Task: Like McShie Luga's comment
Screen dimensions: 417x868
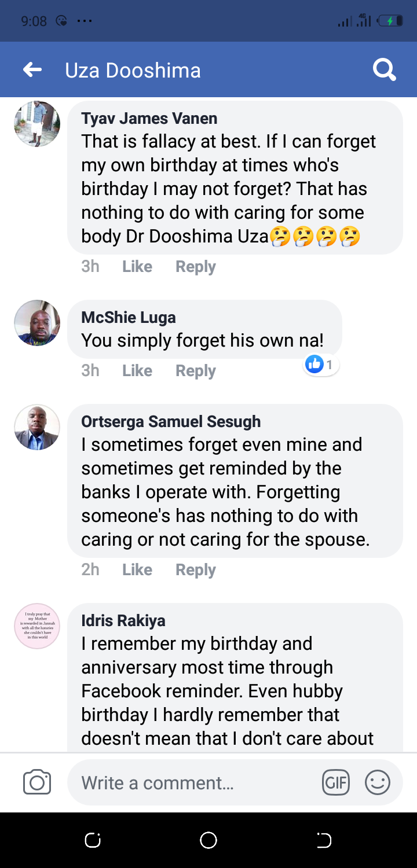Action: (x=137, y=371)
